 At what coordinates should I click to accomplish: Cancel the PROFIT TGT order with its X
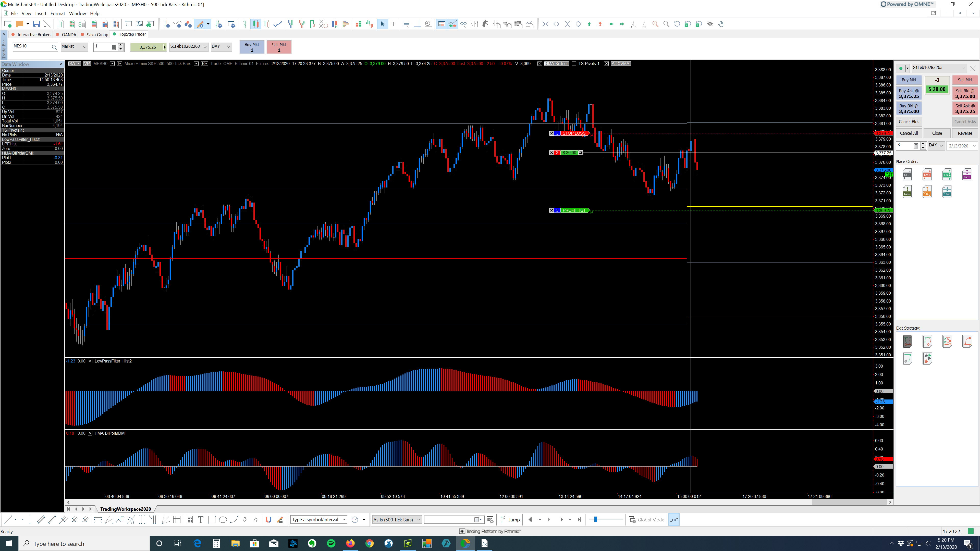pyautogui.click(x=552, y=210)
